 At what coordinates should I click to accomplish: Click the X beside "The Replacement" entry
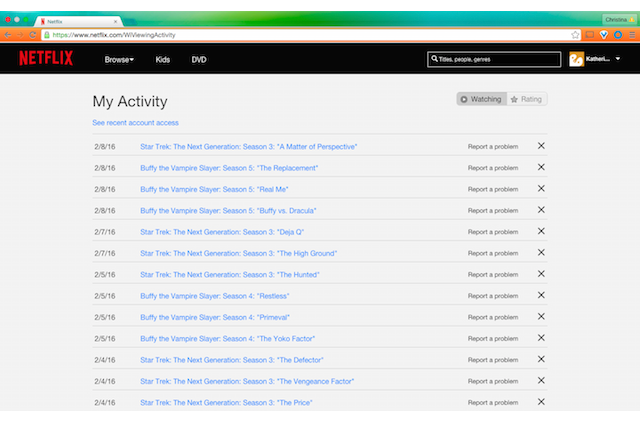click(541, 167)
